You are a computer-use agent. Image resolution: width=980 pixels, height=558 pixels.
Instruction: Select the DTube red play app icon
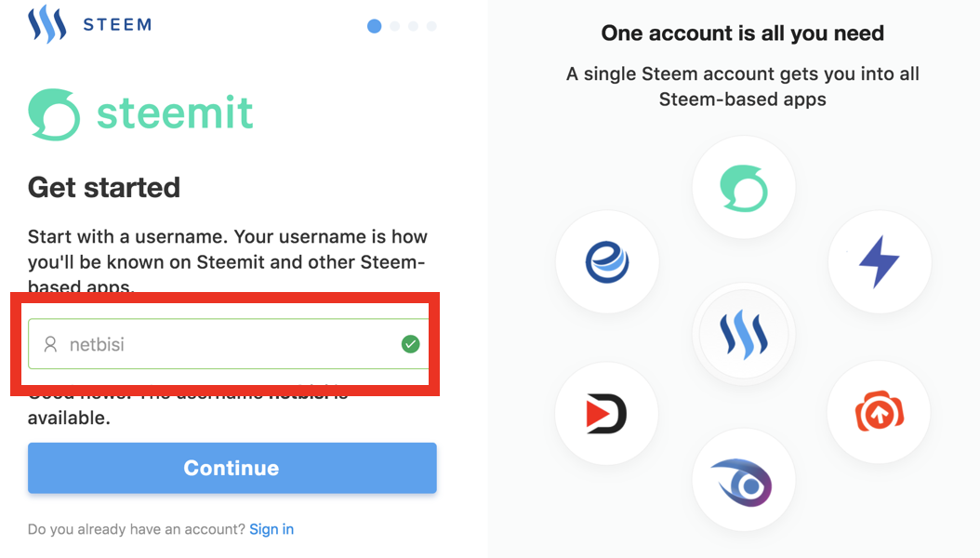click(x=606, y=413)
